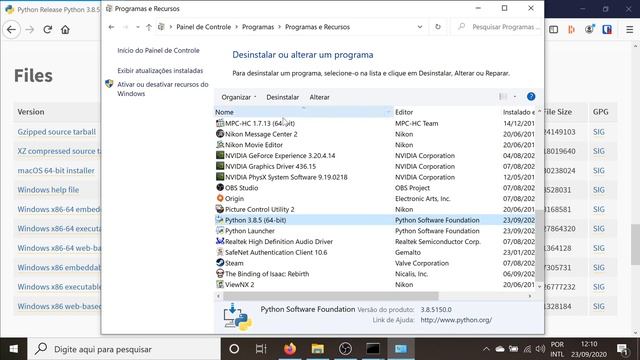
Task: Select the Steam row name
Action: pos(234,263)
